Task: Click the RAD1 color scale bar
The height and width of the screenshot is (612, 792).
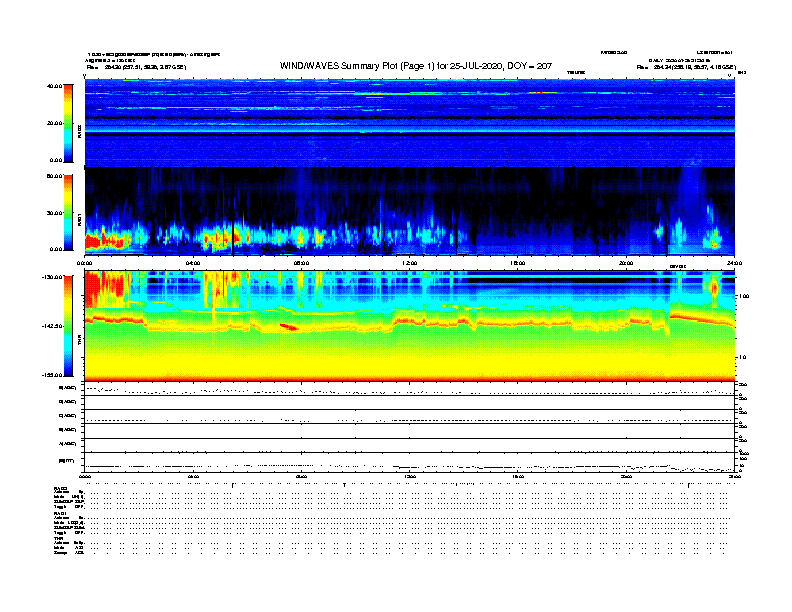Action: click(x=68, y=213)
